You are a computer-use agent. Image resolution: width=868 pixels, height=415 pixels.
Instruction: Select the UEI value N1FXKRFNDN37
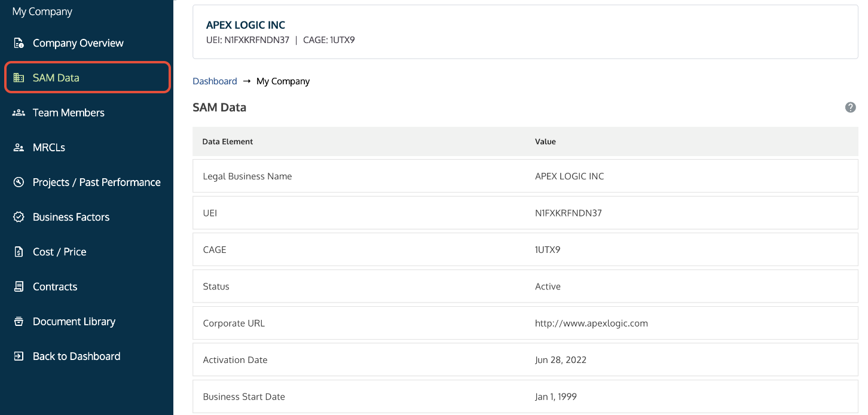point(569,212)
